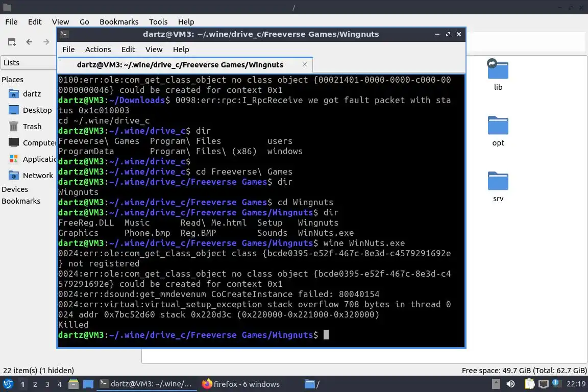Image resolution: width=588 pixels, height=392 pixels.
Task: Click the '22 item(s) (1 hidden)' status text
Action: pyautogui.click(x=39, y=370)
